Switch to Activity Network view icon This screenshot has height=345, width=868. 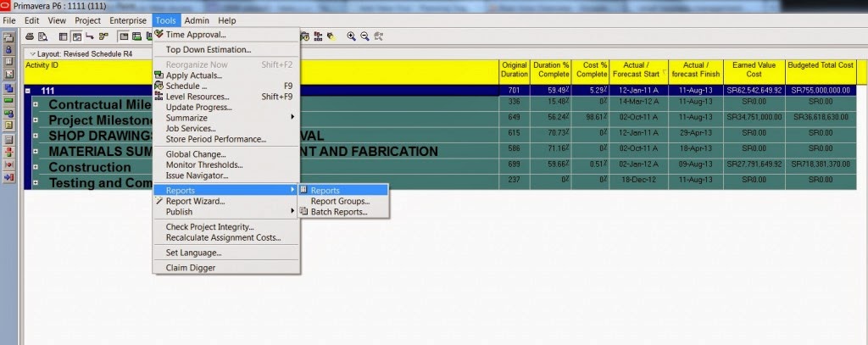103,36
